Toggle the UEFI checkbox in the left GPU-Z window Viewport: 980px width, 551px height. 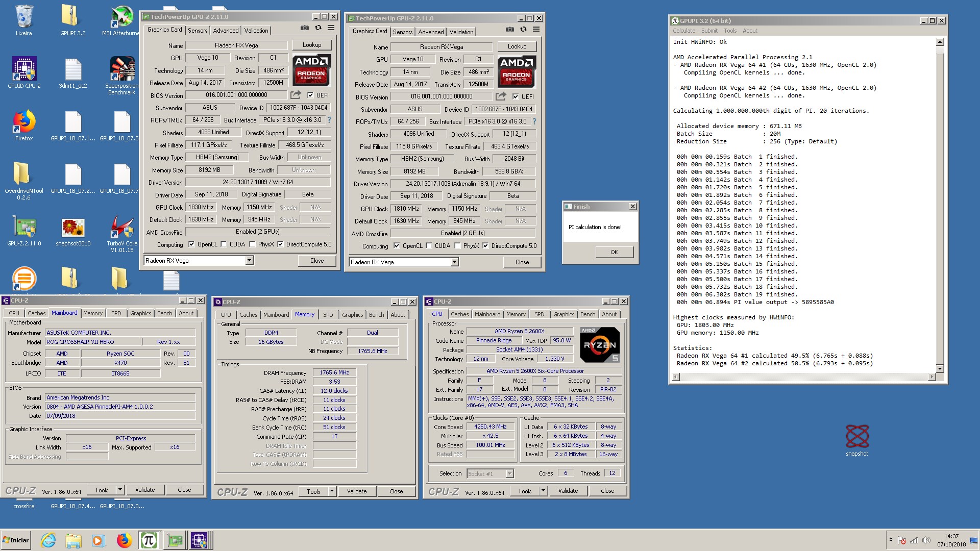[x=310, y=95]
